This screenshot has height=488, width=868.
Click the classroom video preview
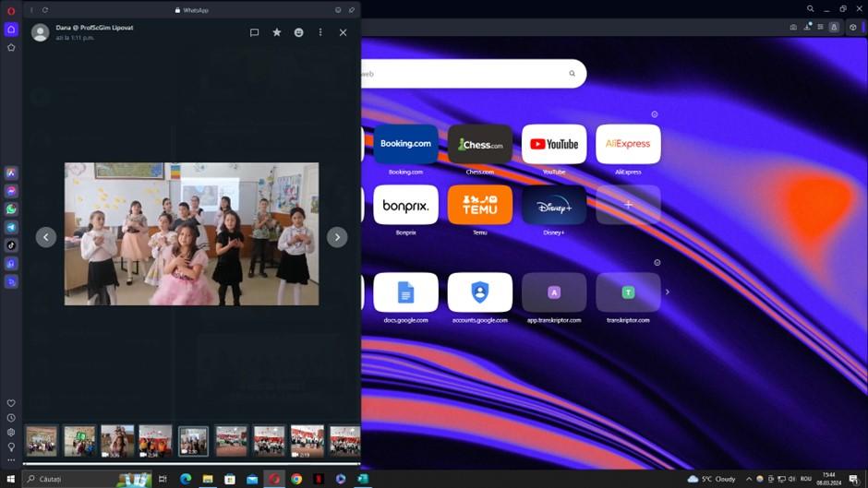coord(191,234)
